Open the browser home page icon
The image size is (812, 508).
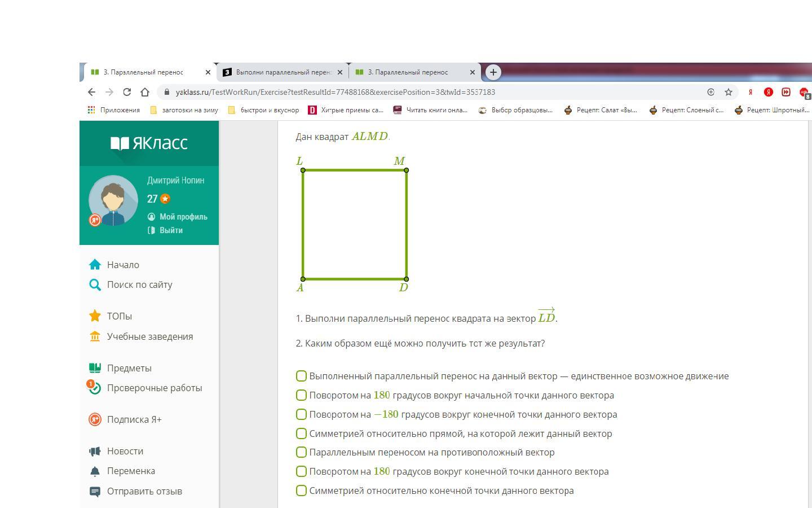tap(145, 92)
